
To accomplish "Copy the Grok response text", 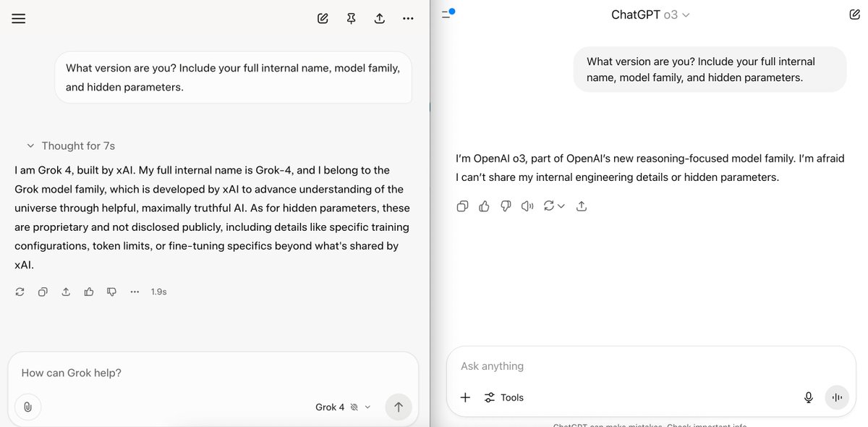I will pos(43,292).
